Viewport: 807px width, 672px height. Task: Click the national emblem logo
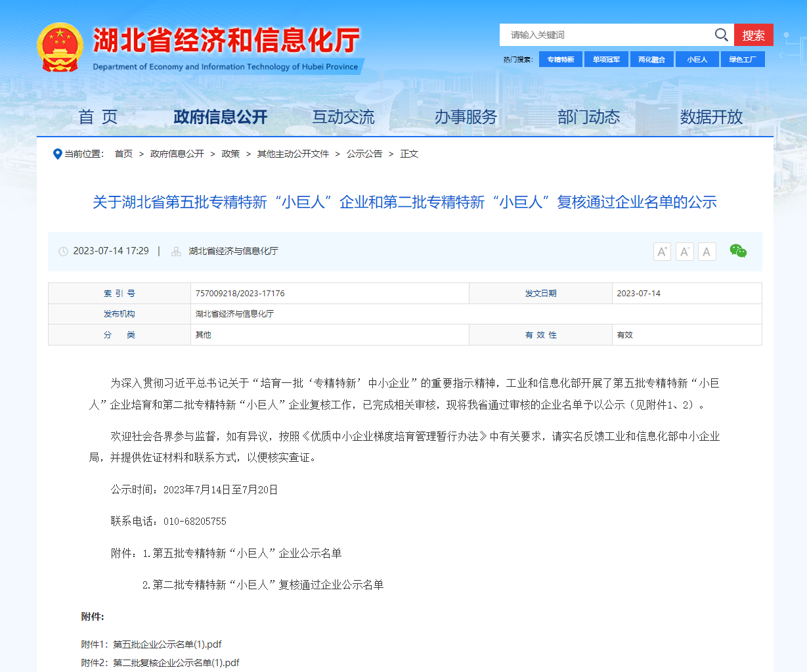[x=60, y=47]
